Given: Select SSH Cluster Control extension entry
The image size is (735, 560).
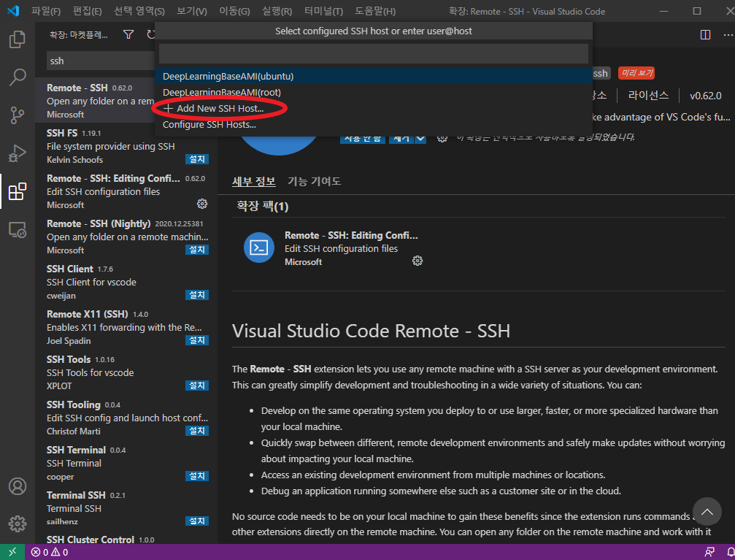Looking at the screenshot, I should pyautogui.click(x=126, y=540).
